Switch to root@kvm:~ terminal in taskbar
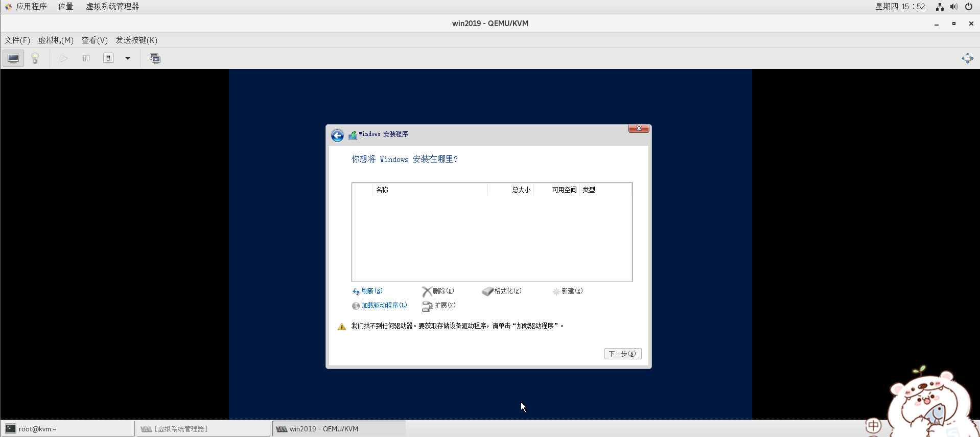The width and height of the screenshot is (980, 437). click(67, 429)
